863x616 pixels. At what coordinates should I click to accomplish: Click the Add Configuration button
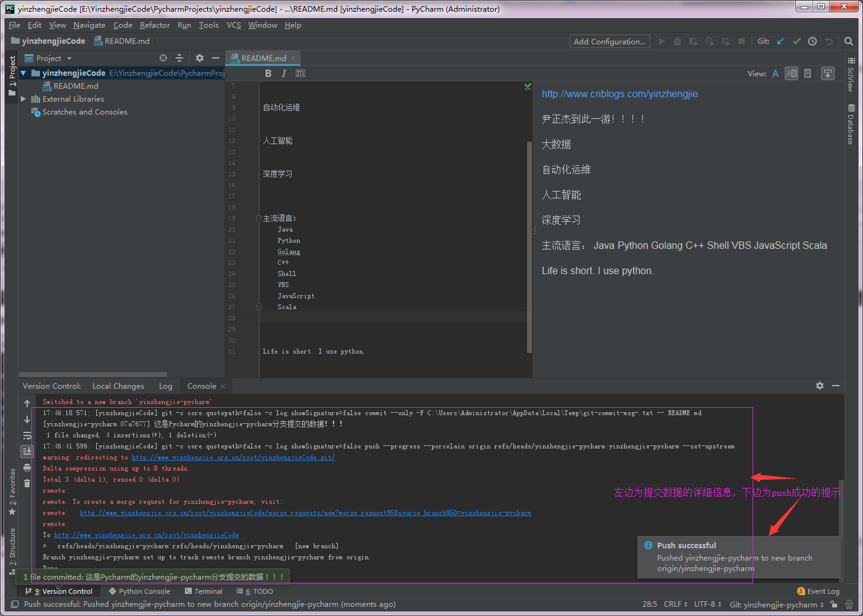[x=609, y=41]
